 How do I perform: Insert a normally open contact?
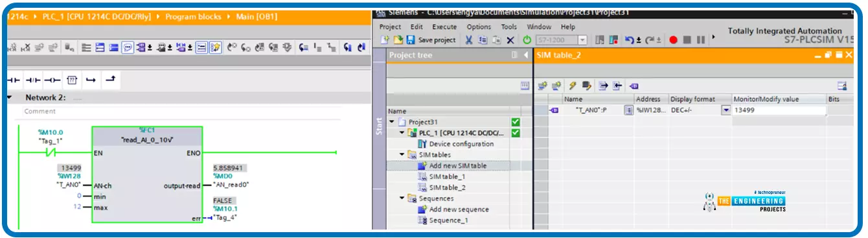point(13,80)
